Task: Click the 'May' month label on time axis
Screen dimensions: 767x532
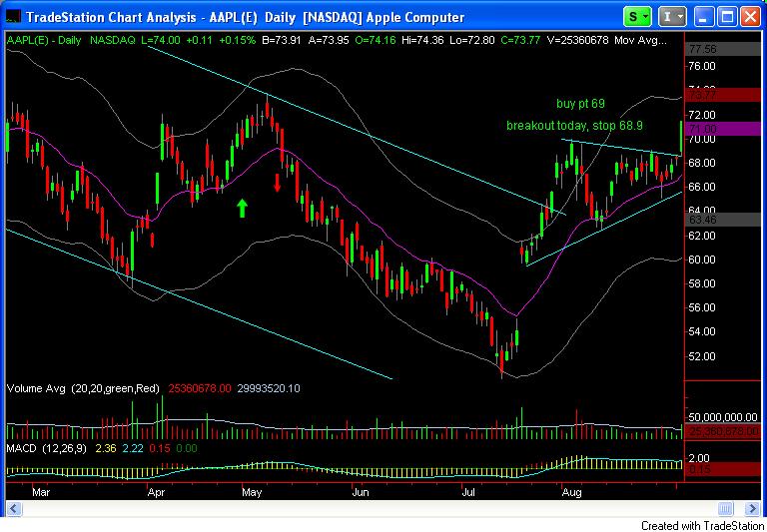Action: coord(252,491)
